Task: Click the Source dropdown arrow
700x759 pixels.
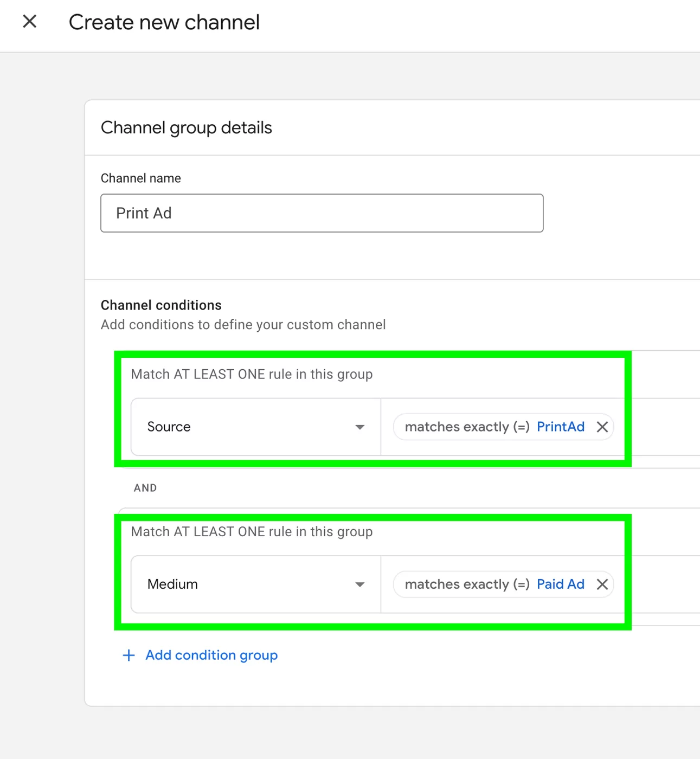Action: coord(359,427)
